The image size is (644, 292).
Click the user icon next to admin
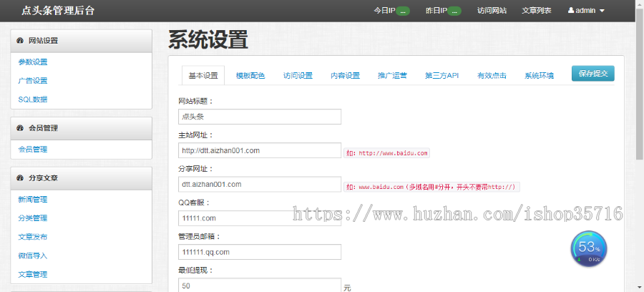(x=571, y=11)
